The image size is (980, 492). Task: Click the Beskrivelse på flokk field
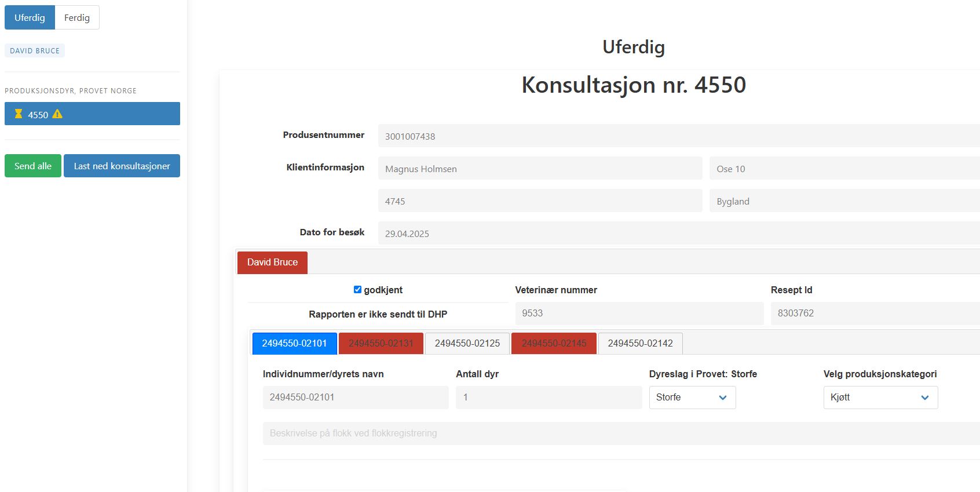click(621, 433)
